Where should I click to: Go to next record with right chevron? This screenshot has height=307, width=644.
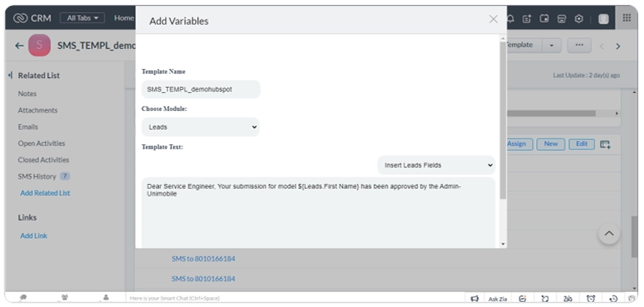(619, 46)
